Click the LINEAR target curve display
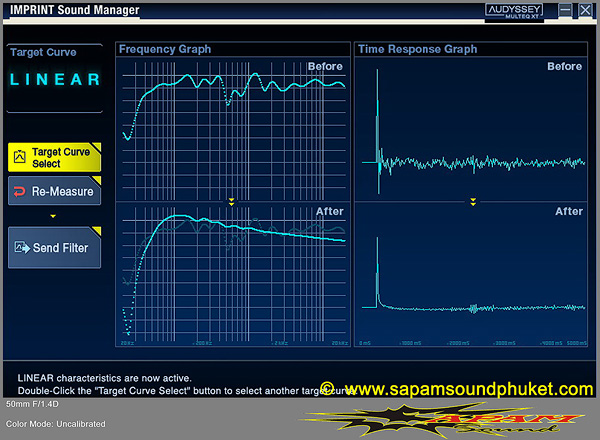The height and width of the screenshot is (440, 600). 55,80
